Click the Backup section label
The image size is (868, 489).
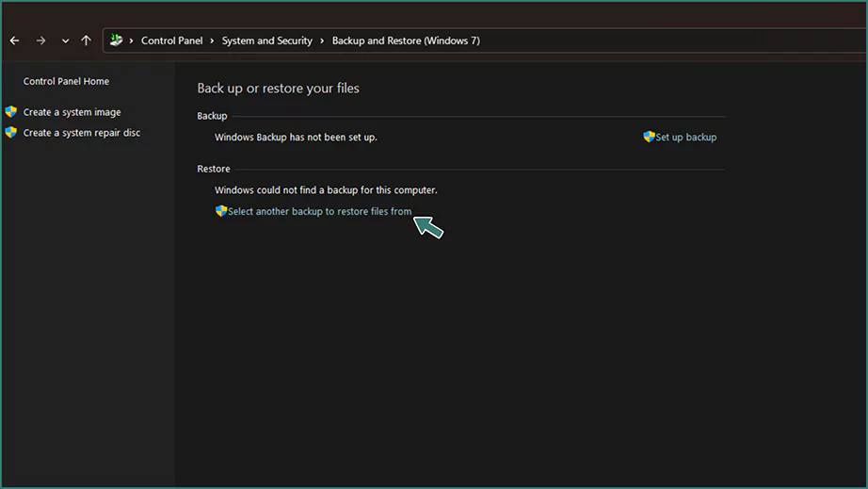(x=212, y=116)
